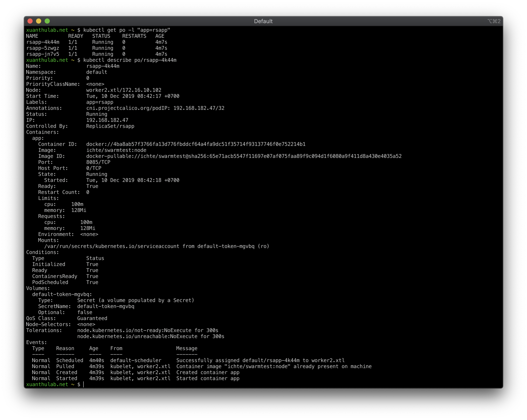This screenshot has height=420, width=527.
Task: Click the node address worker2.xtl/172.16.10.102
Action: (x=123, y=90)
